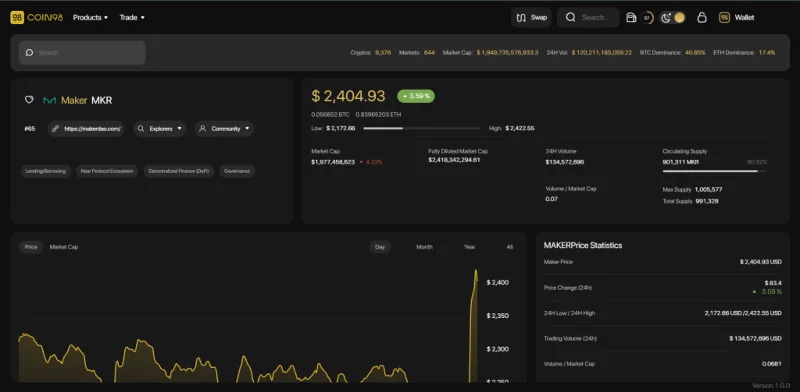
Task: Open the Trade dropdown menu
Action: (x=132, y=17)
